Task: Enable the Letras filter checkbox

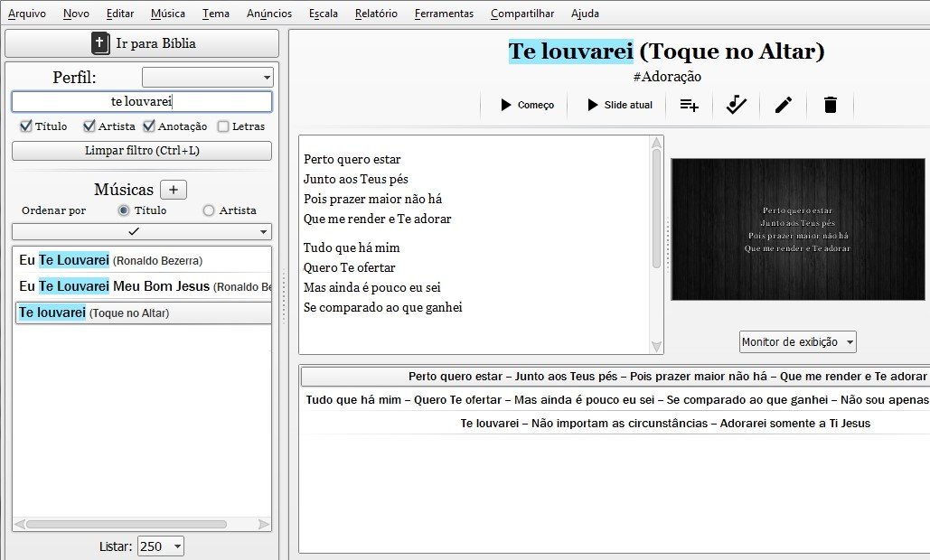Action: tap(223, 126)
